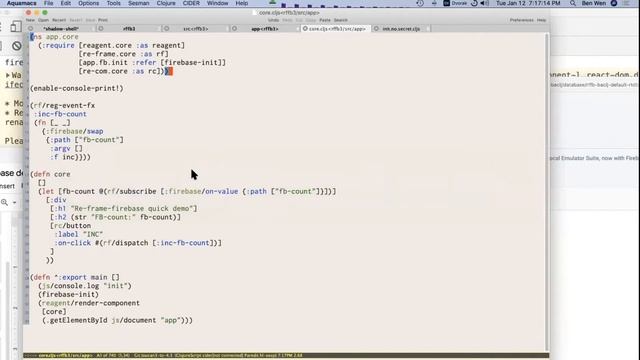Click '.getElementById' line in the code
The width and height of the screenshot is (640, 360).
pyautogui.click(x=117, y=320)
